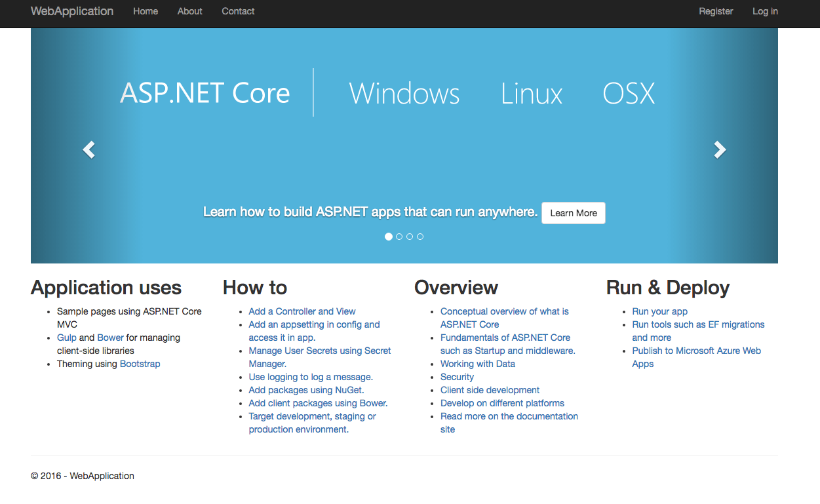Click Log in in the navbar

pos(765,11)
